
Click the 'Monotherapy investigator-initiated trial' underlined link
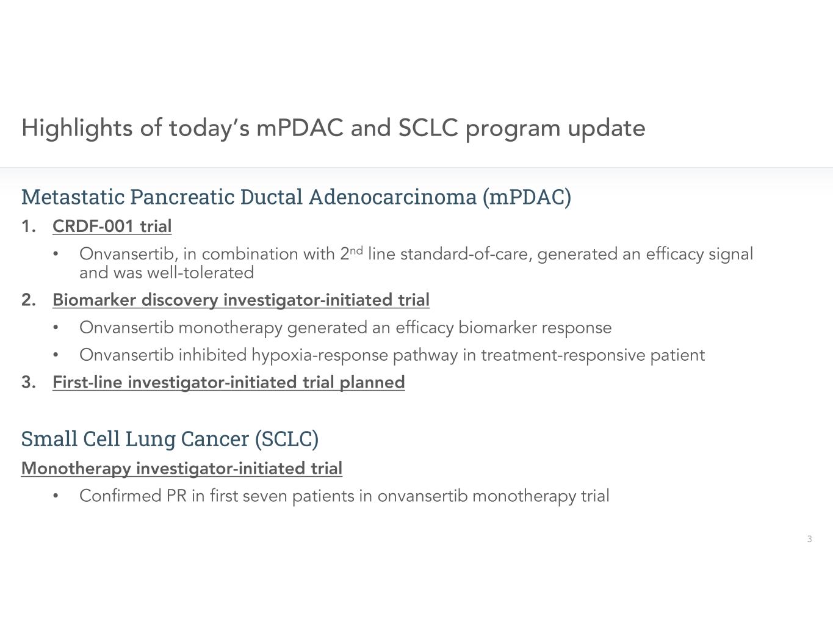[x=181, y=468]
